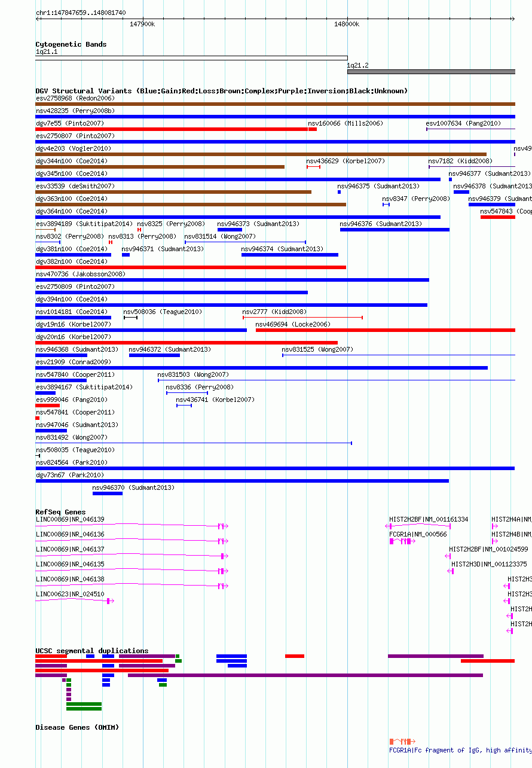Click the nsv831503 (Wong2007) variant label
Image resolution: width=532 pixels, height=768 pixels.
193,374
